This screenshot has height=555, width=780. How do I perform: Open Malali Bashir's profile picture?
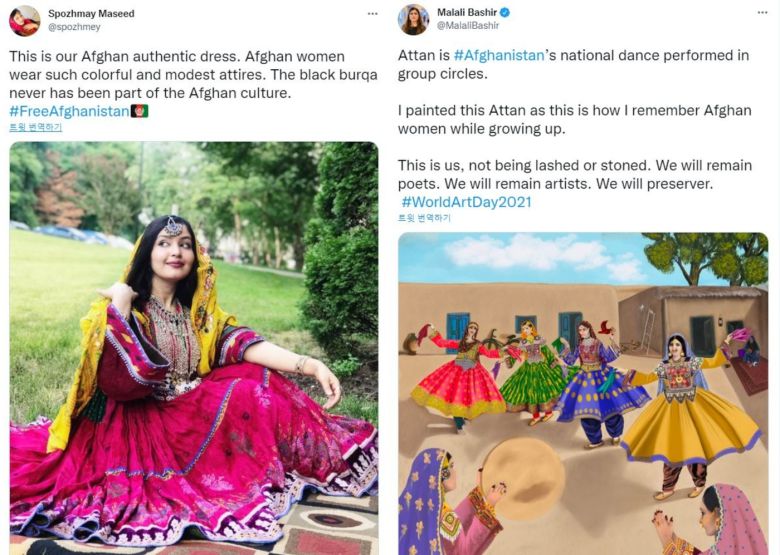pos(413,20)
